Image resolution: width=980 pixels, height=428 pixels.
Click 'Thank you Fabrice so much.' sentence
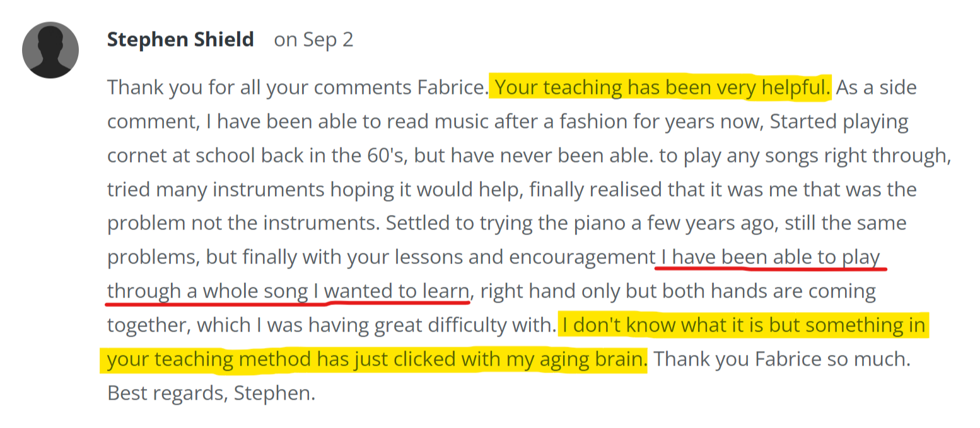pos(782,360)
